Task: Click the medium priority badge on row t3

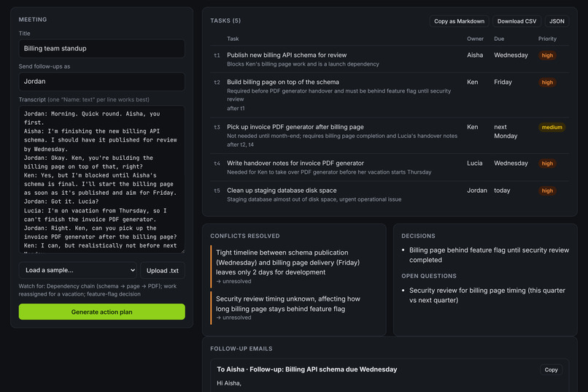Action: (552, 127)
